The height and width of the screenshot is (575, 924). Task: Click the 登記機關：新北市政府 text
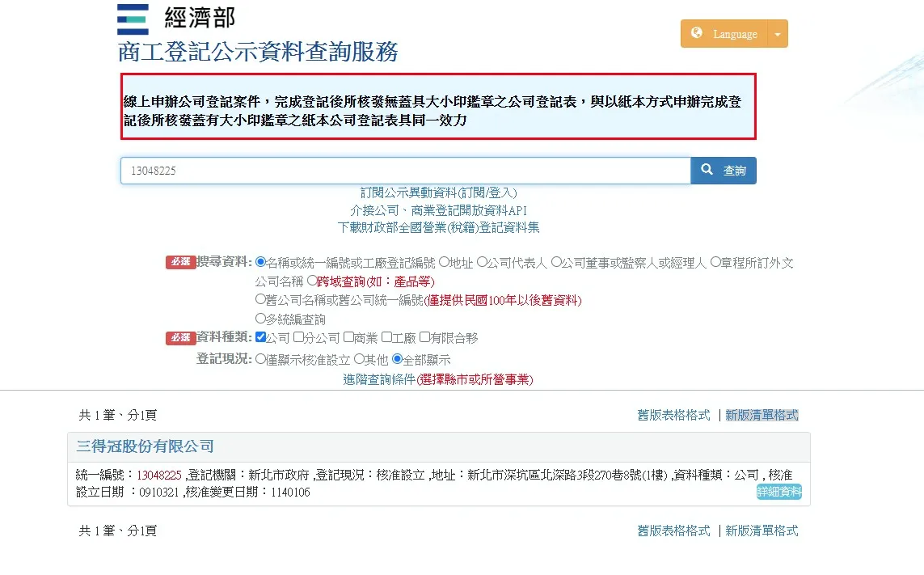249,475
